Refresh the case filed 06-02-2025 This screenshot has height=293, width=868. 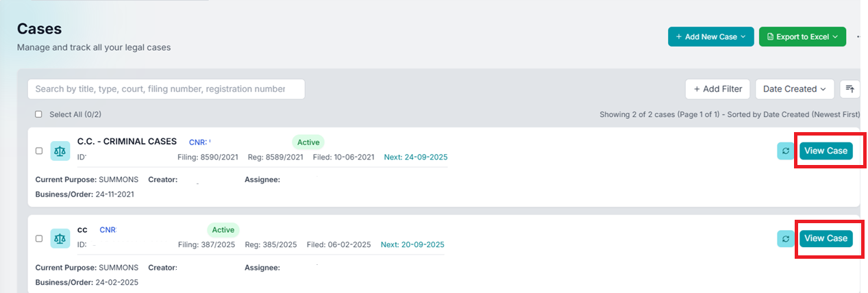click(785, 238)
